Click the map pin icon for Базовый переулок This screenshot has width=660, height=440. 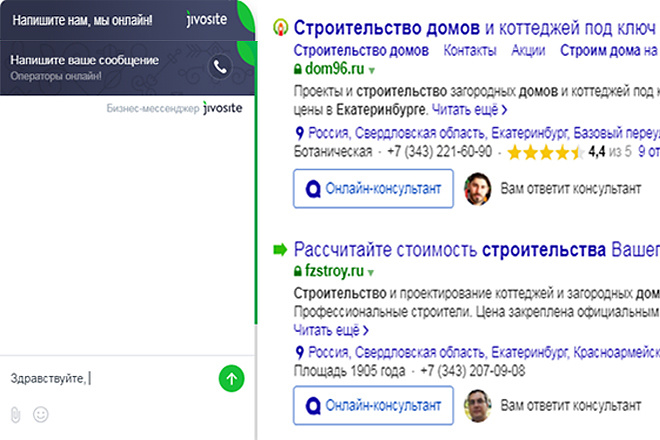[x=299, y=133]
